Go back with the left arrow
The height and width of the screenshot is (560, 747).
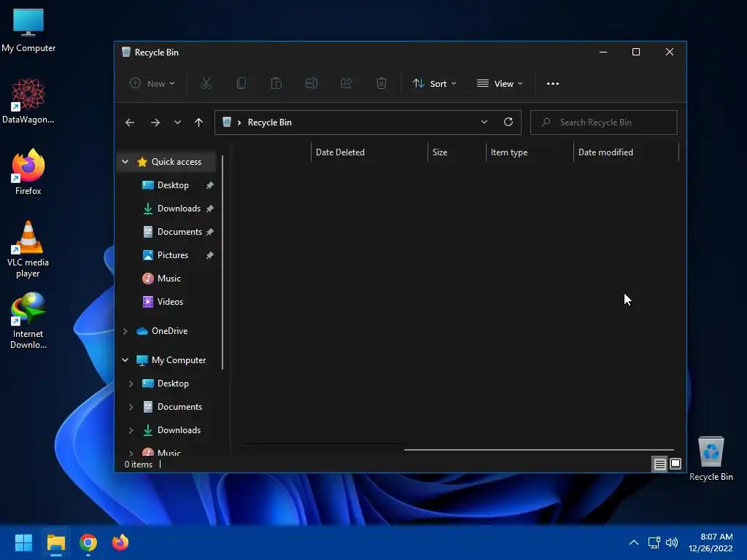click(130, 122)
